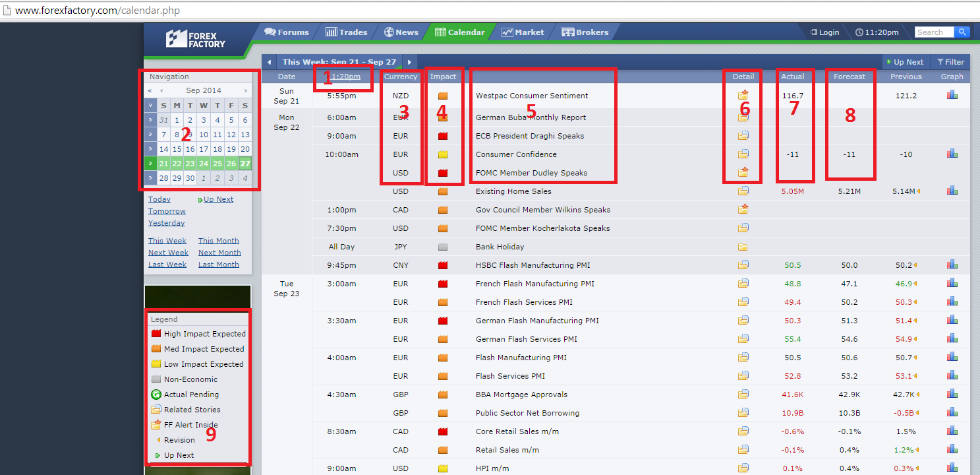Open graph icon for French Flash Manufacturing PMI

click(x=952, y=283)
